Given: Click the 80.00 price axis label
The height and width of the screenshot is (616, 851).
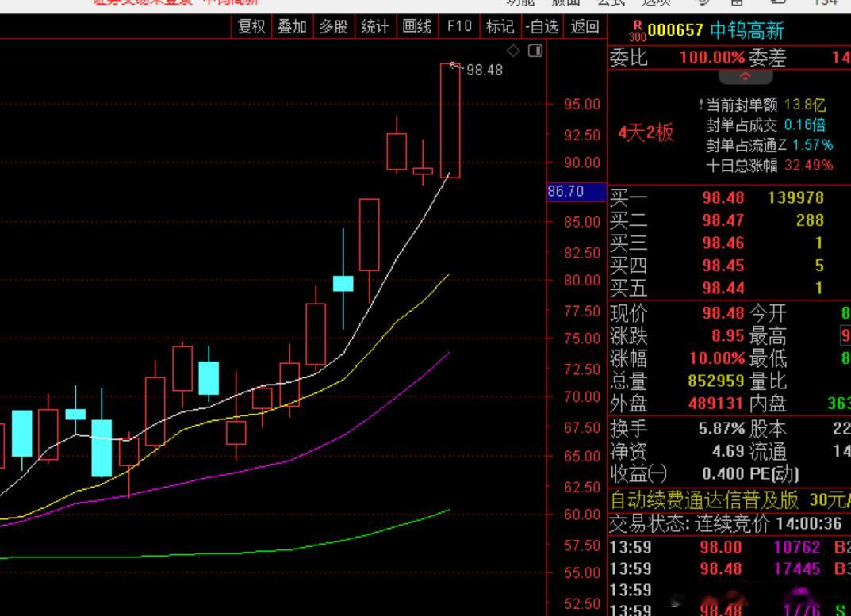Looking at the screenshot, I should (x=582, y=281).
